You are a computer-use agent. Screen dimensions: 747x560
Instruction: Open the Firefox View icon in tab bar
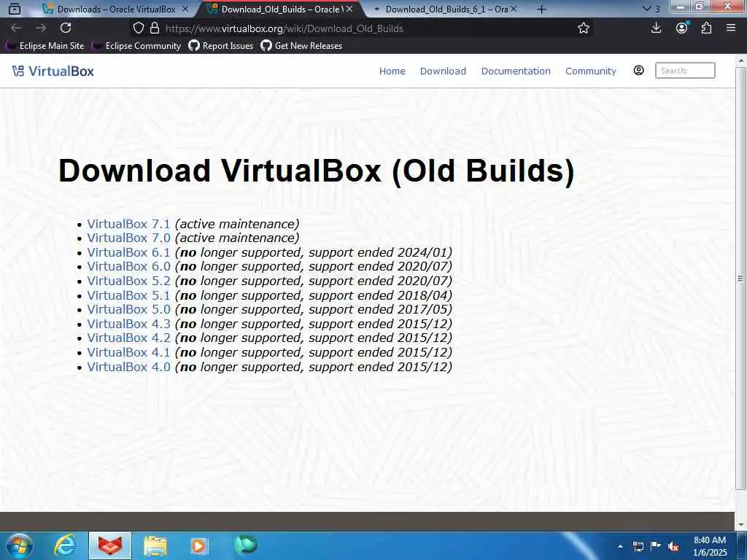point(15,9)
